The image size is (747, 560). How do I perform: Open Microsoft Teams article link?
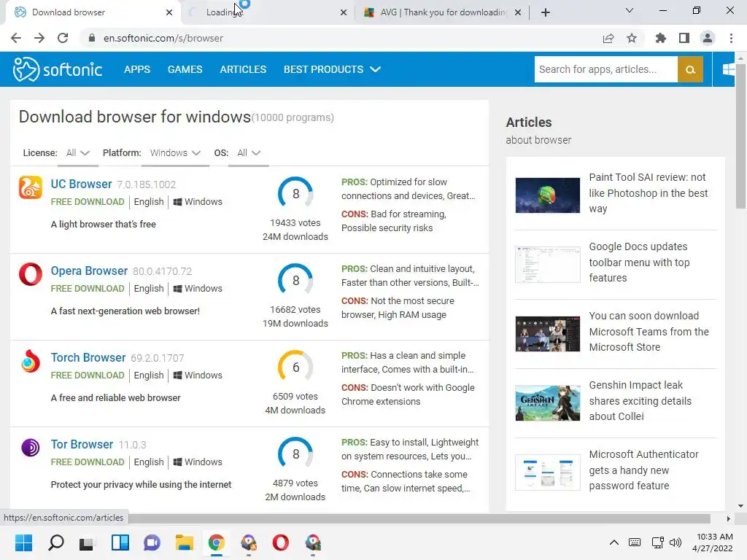click(x=649, y=332)
